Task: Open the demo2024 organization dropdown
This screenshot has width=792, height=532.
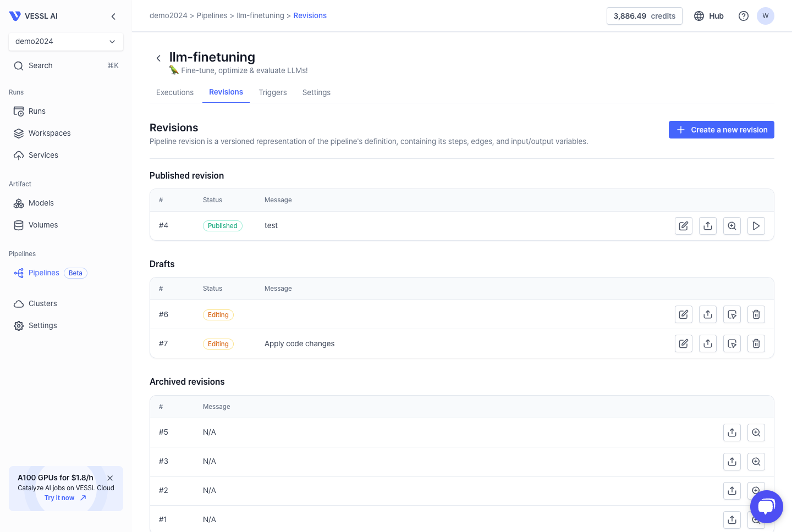Action: 66,41
